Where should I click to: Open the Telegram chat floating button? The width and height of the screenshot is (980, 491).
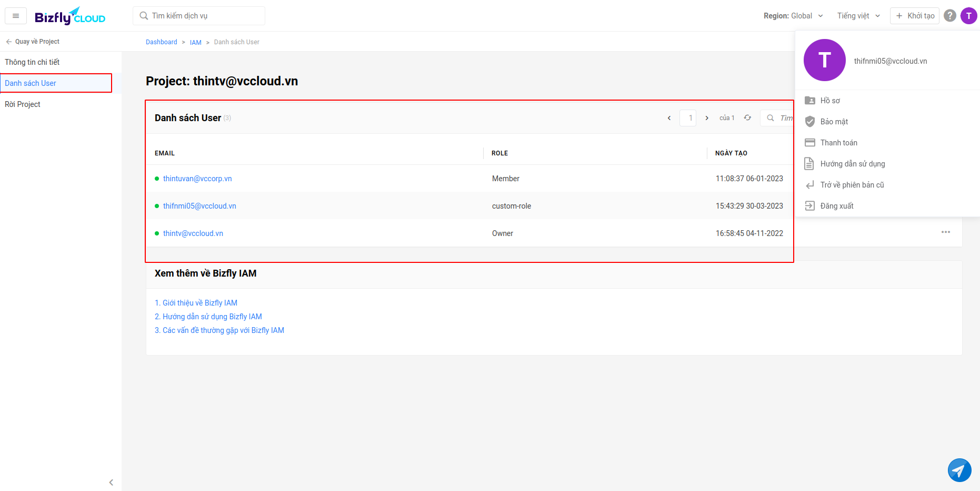point(959,470)
